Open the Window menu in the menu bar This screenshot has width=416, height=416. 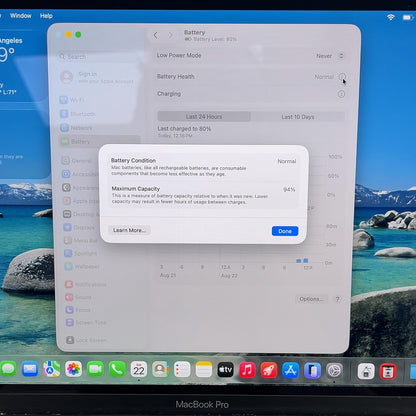pos(21,16)
